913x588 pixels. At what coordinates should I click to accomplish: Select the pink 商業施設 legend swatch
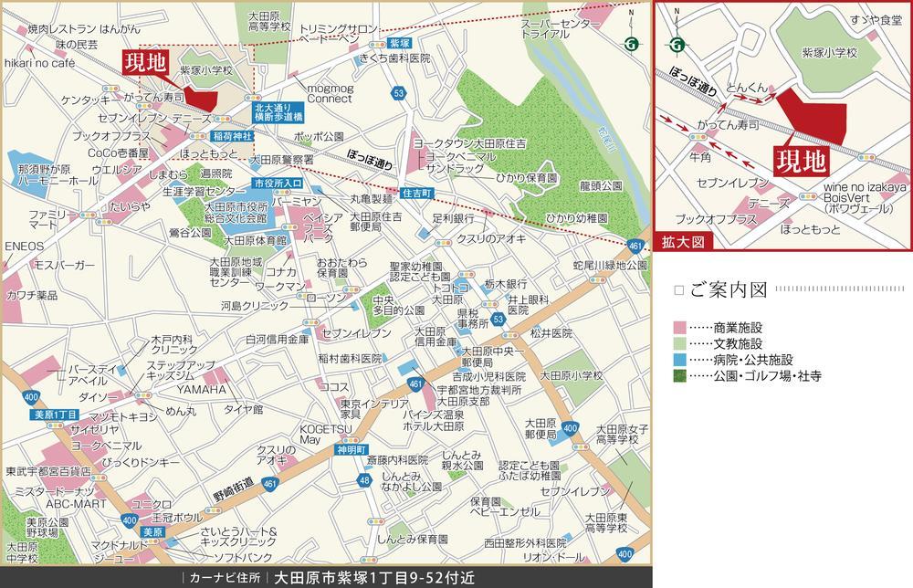click(x=678, y=327)
